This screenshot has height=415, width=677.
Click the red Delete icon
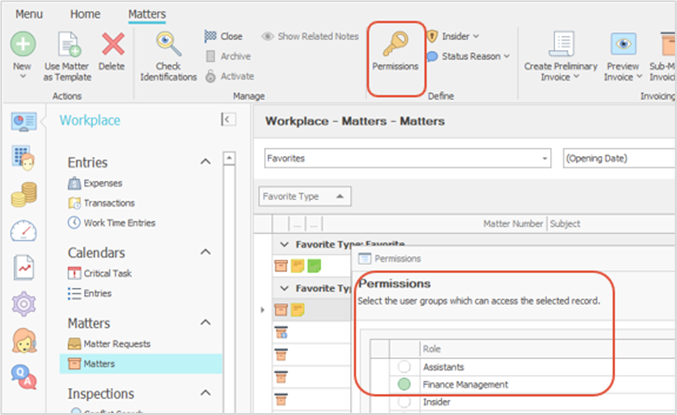tap(112, 44)
